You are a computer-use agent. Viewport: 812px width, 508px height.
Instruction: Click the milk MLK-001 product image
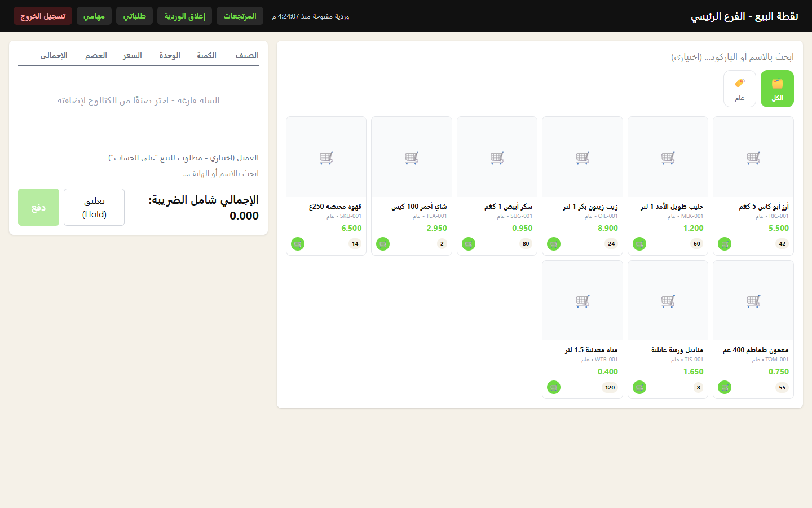(x=668, y=157)
